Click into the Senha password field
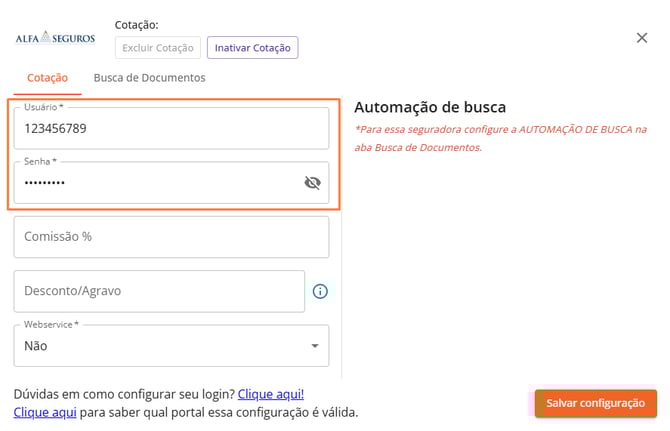The width and height of the screenshot is (670, 431). (x=150, y=183)
